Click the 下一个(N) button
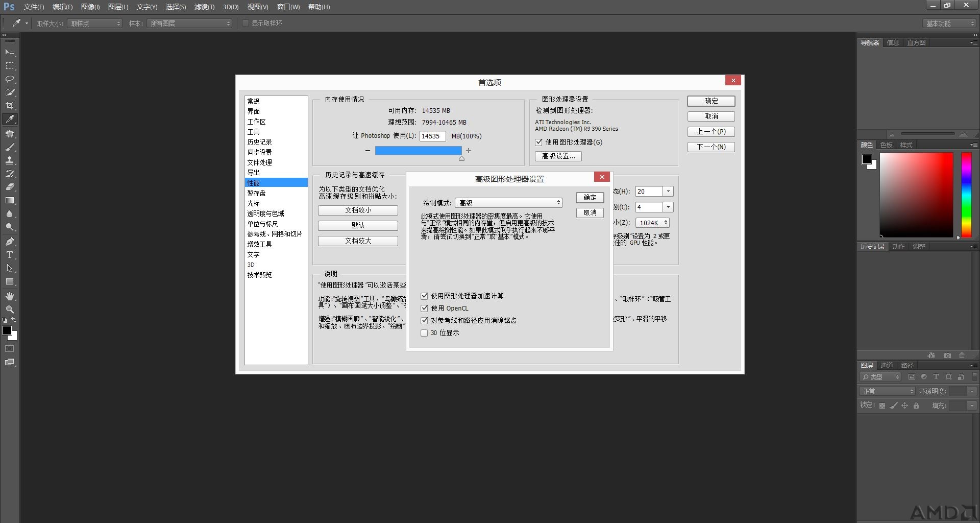 pos(711,147)
